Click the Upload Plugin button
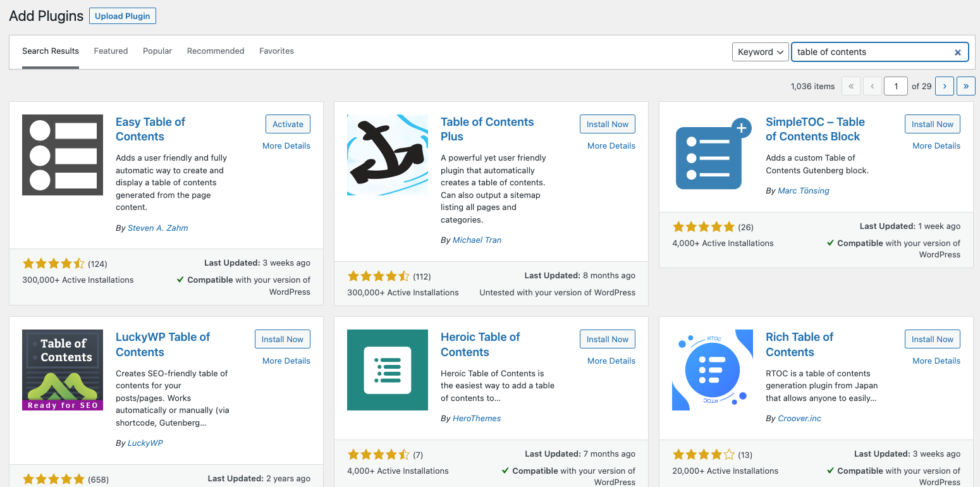Screen dimensions: 980x487 coord(122,16)
